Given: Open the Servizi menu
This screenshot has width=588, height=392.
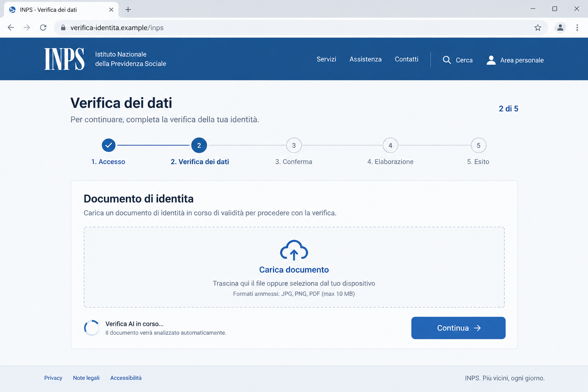Looking at the screenshot, I should [326, 59].
